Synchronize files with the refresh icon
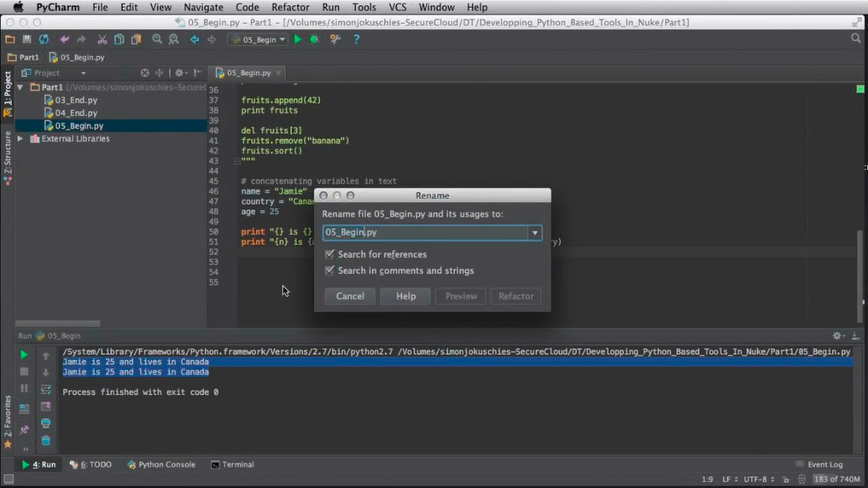Image resolution: width=868 pixels, height=488 pixels. 44,39
